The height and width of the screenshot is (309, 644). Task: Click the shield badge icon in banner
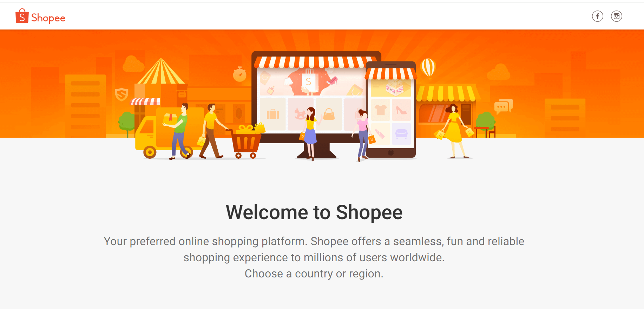121,94
